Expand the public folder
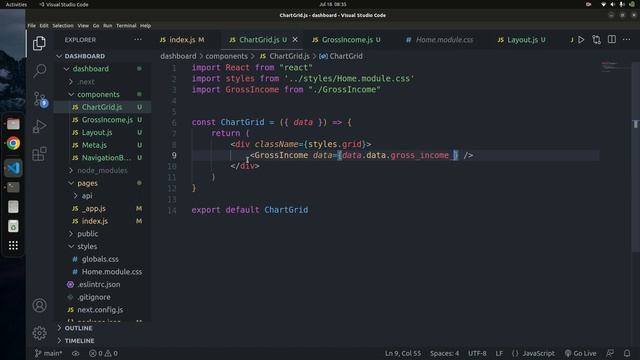This screenshot has width=640, height=360. pyautogui.click(x=87, y=233)
